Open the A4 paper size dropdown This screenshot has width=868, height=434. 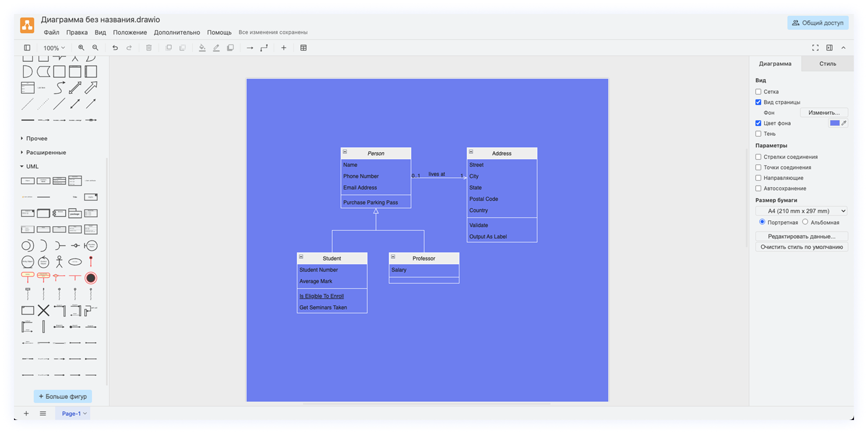[801, 211]
